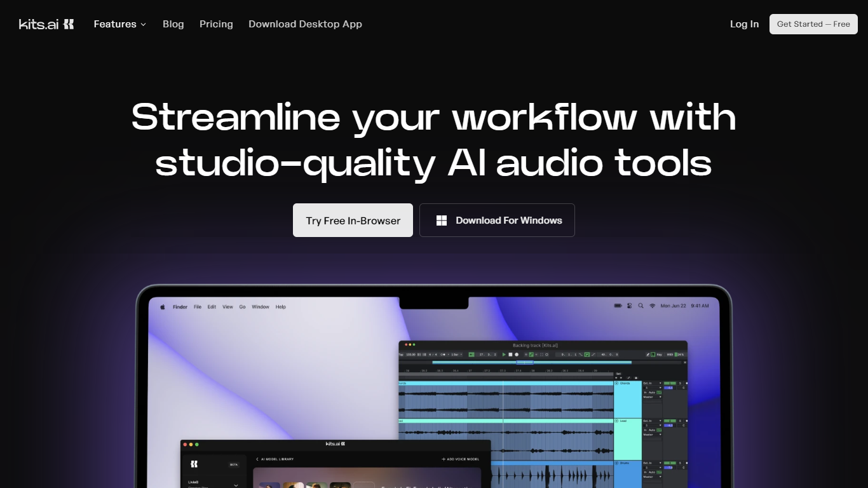
Task: Toggle Drums track activator button 3
Action: 670,463
